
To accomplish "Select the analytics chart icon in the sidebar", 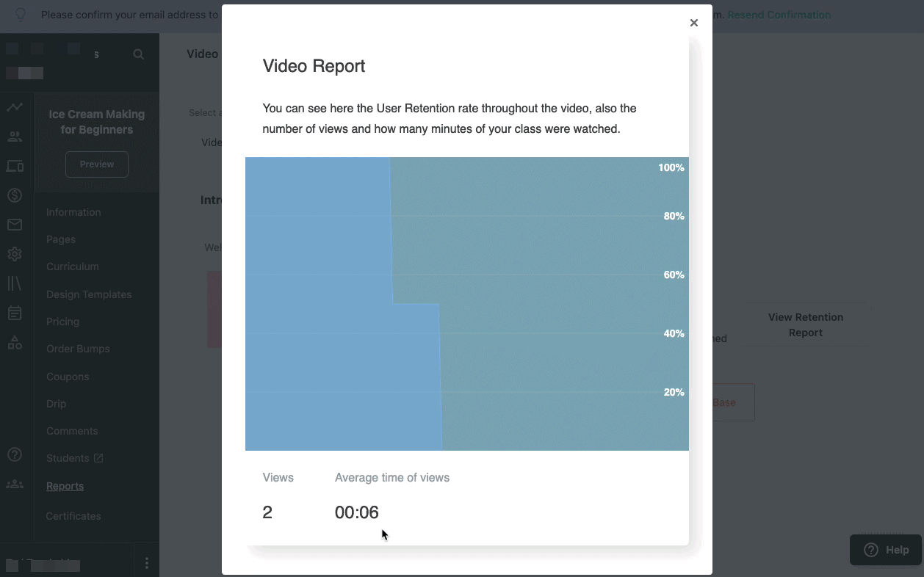I will click(15, 106).
